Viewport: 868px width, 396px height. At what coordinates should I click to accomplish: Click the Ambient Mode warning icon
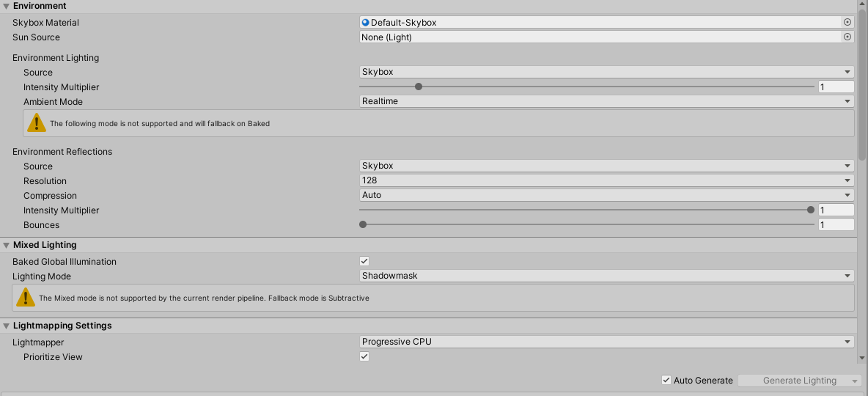(37, 123)
